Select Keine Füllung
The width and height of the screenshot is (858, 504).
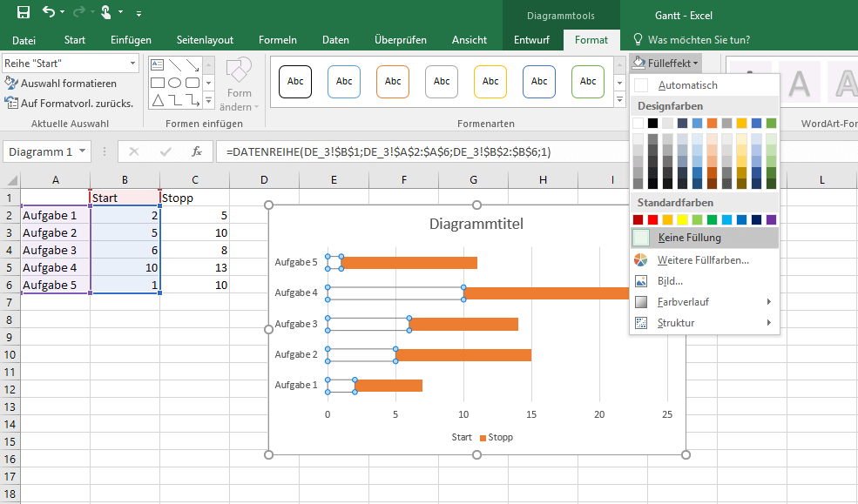(704, 238)
